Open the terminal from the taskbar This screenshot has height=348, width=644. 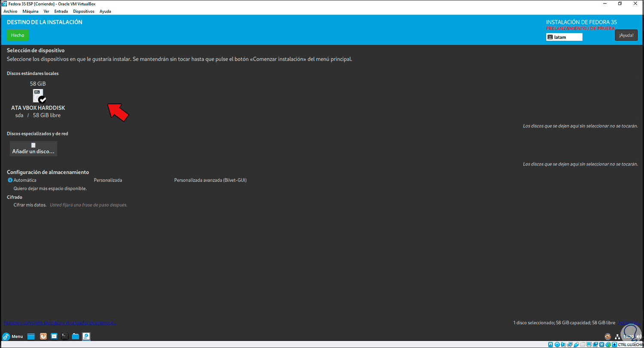(65, 336)
